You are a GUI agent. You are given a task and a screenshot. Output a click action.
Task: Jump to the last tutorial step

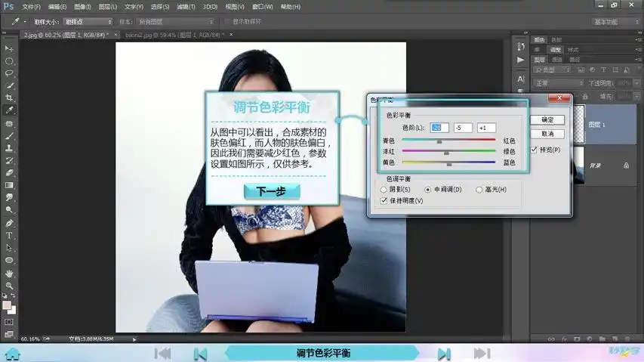click(x=482, y=354)
